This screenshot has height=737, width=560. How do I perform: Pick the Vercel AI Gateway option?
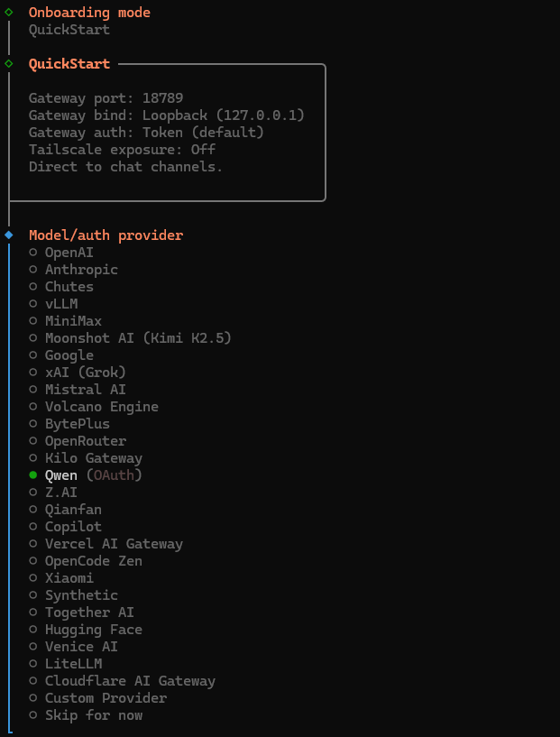tap(106, 544)
